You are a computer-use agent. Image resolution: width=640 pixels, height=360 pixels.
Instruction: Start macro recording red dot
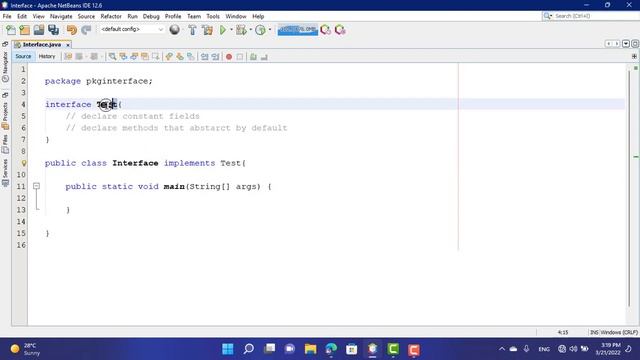click(x=229, y=57)
